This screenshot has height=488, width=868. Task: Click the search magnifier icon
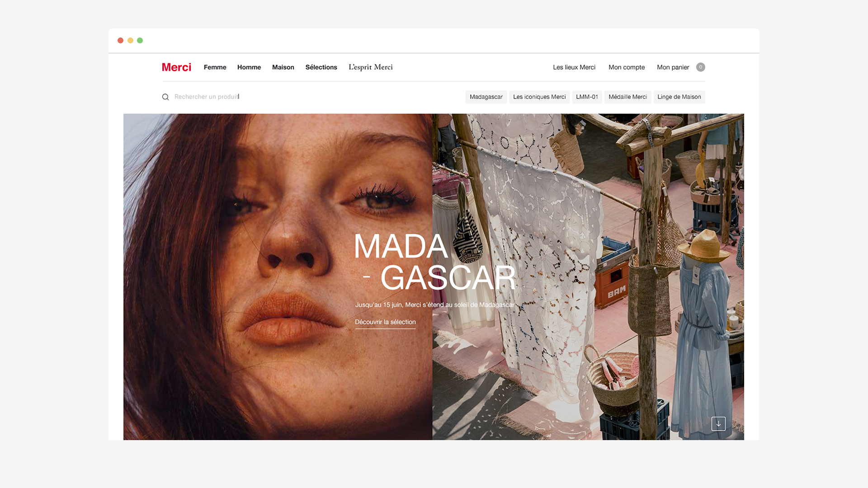pyautogui.click(x=165, y=97)
